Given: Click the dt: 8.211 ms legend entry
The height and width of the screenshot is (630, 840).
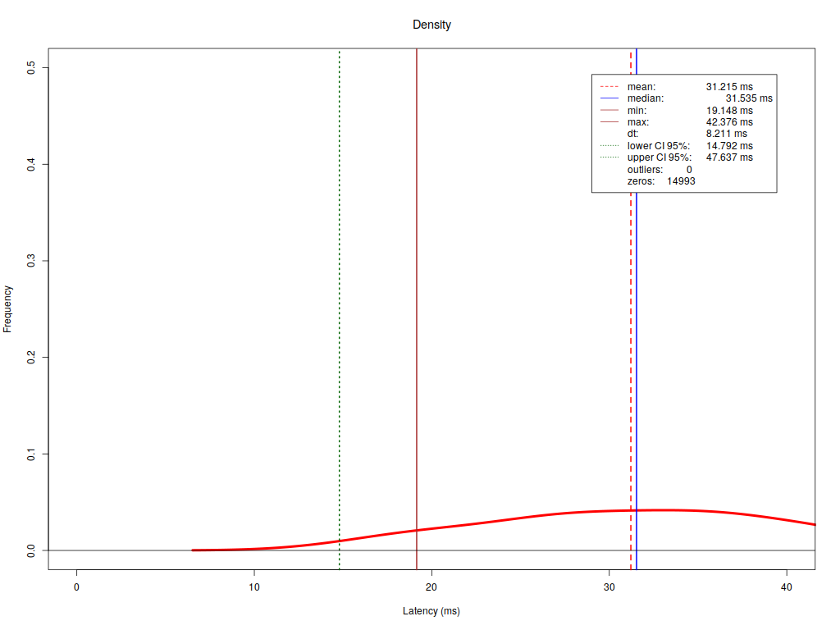Looking at the screenshot, I should (687, 134).
